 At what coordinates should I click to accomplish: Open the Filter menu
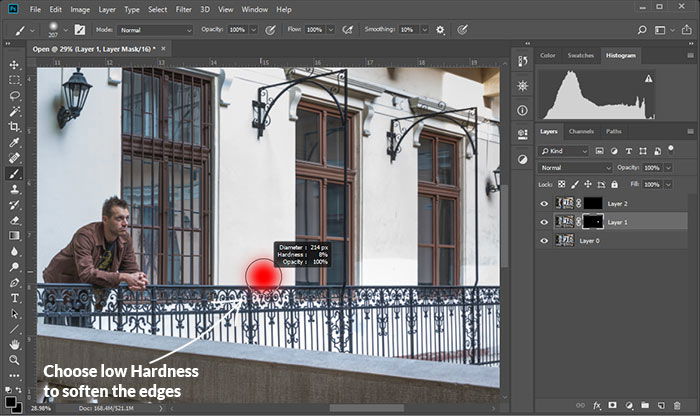183,9
